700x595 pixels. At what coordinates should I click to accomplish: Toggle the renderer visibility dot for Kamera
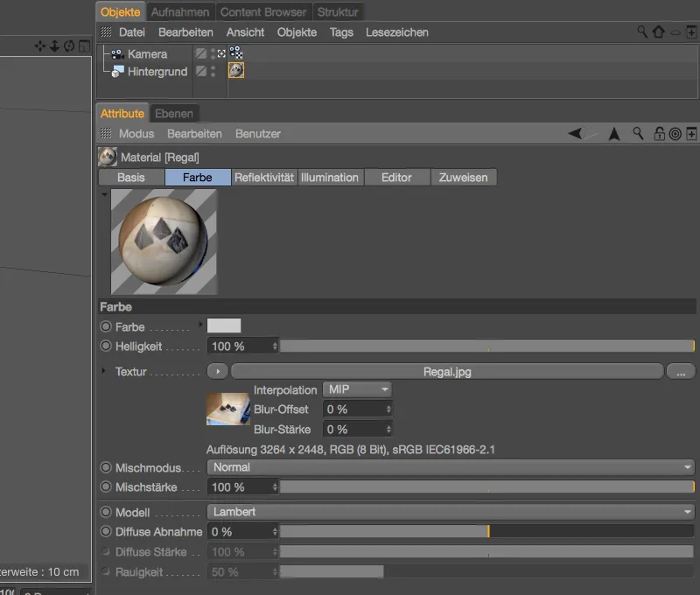[213, 58]
